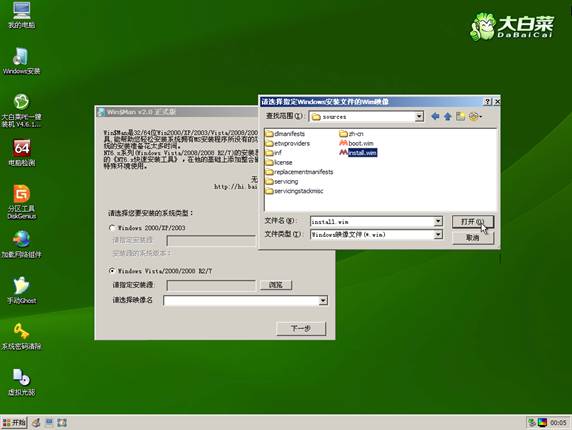
Task: Click the 打开 open button
Action: (472, 221)
